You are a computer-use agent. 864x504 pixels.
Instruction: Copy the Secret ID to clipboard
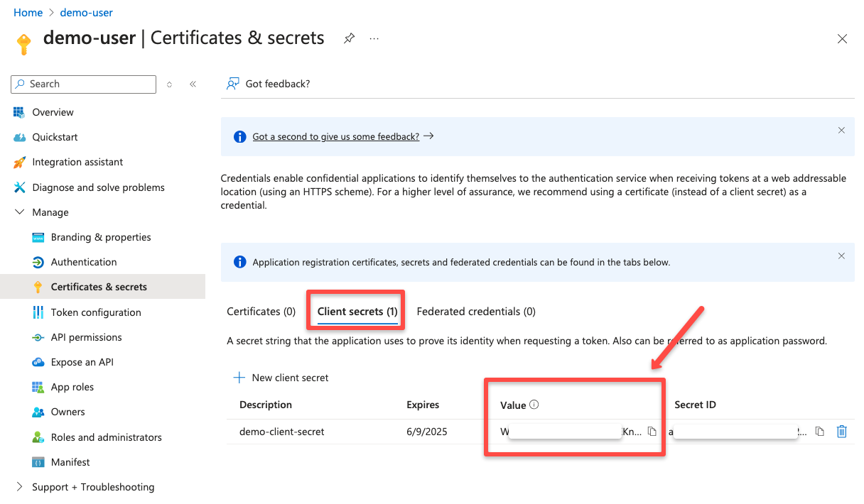pos(819,431)
